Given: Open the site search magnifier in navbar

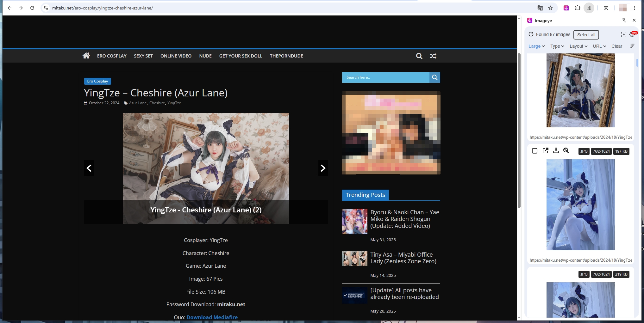Looking at the screenshot, I should pos(419,56).
